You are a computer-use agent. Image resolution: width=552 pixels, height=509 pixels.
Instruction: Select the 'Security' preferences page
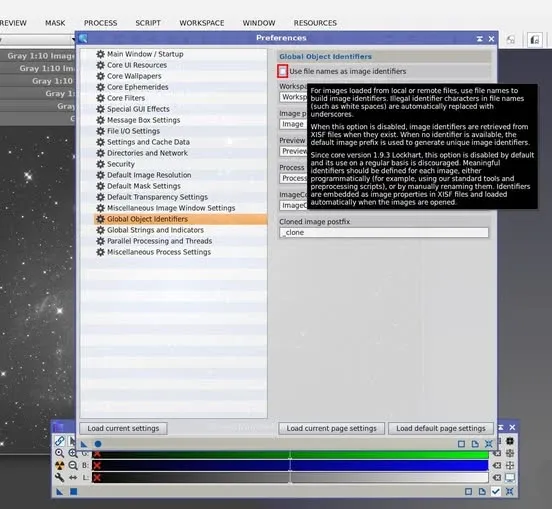click(121, 164)
